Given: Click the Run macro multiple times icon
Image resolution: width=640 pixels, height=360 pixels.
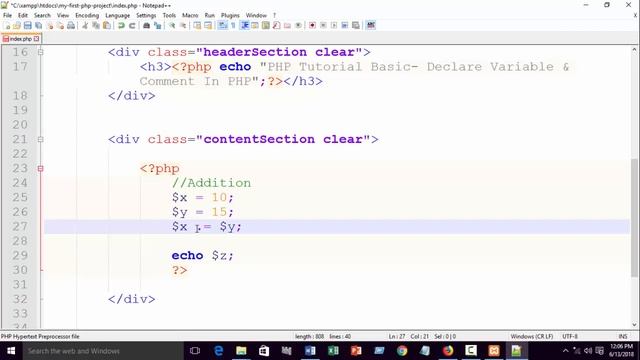Looking at the screenshot, I should 344,26.
